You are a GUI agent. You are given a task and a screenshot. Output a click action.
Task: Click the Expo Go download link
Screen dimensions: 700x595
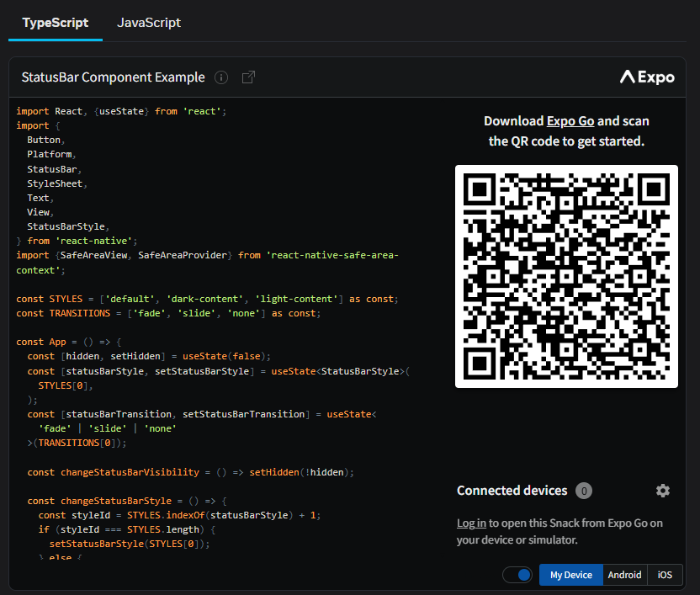(570, 121)
